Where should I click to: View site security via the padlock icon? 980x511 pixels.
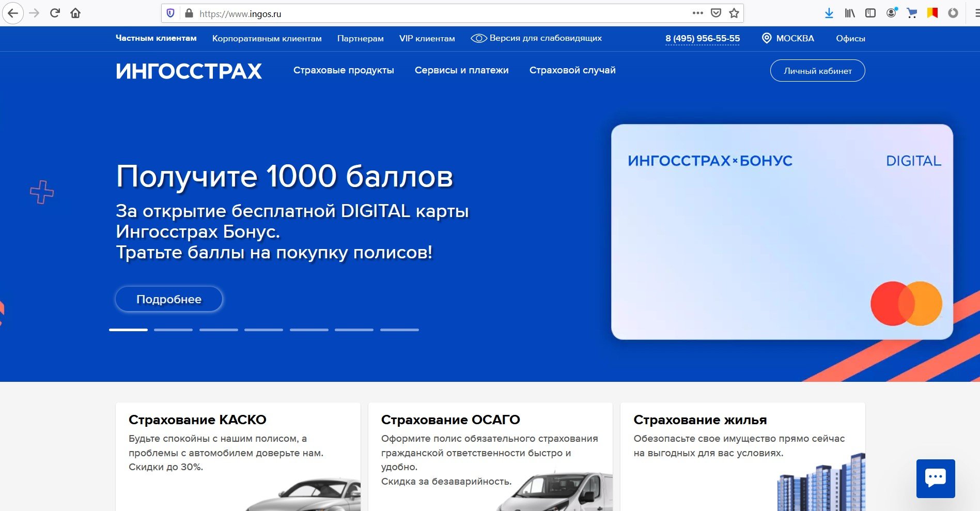pos(189,13)
